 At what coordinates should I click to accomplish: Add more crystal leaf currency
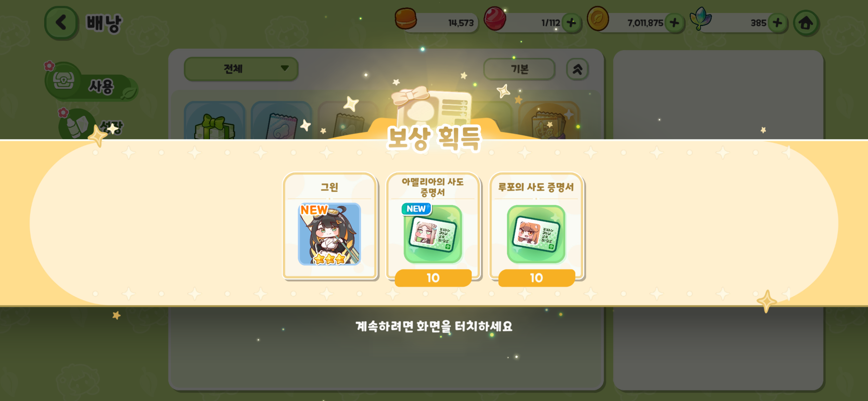click(777, 23)
